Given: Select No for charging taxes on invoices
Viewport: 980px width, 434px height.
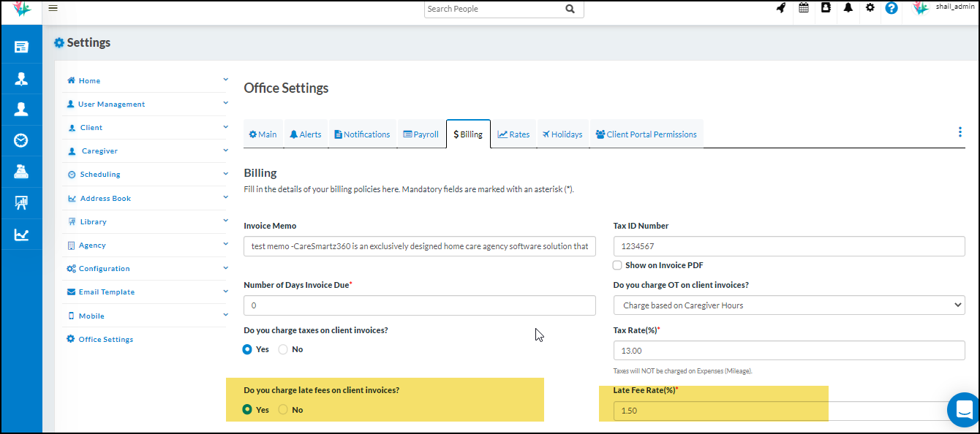Looking at the screenshot, I should point(282,349).
